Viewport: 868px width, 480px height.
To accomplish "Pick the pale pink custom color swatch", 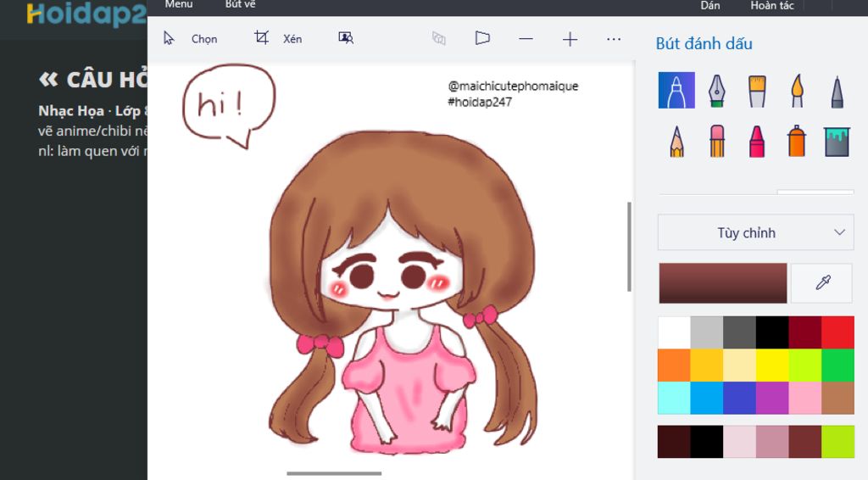I will coord(739,441).
